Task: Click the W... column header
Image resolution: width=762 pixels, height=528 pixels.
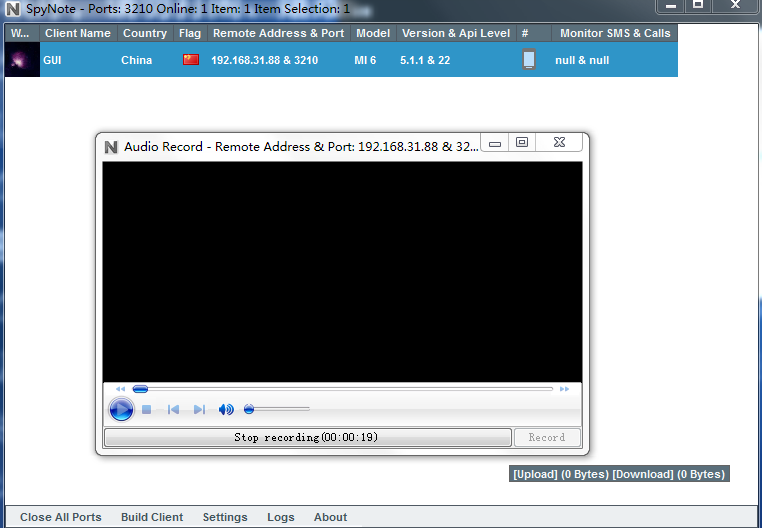Action: click(22, 33)
